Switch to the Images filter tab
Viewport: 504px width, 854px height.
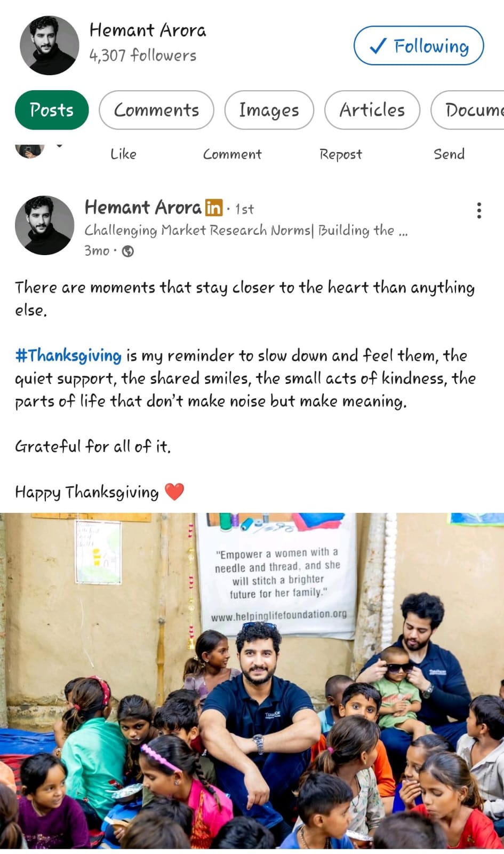tap(269, 110)
